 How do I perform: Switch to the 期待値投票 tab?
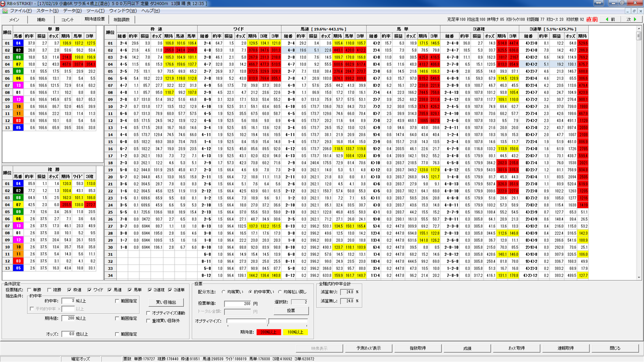[x=95, y=19]
